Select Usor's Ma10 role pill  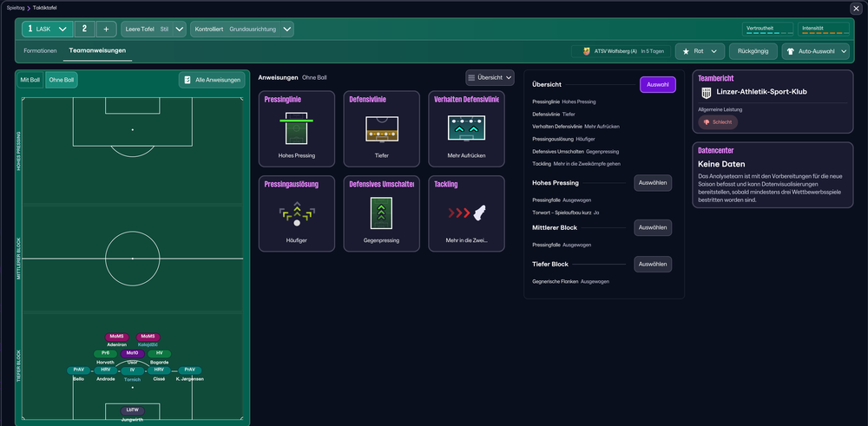pos(132,353)
